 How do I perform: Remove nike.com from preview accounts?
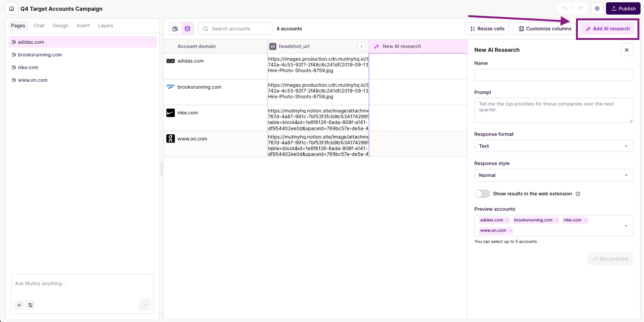[x=586, y=220]
